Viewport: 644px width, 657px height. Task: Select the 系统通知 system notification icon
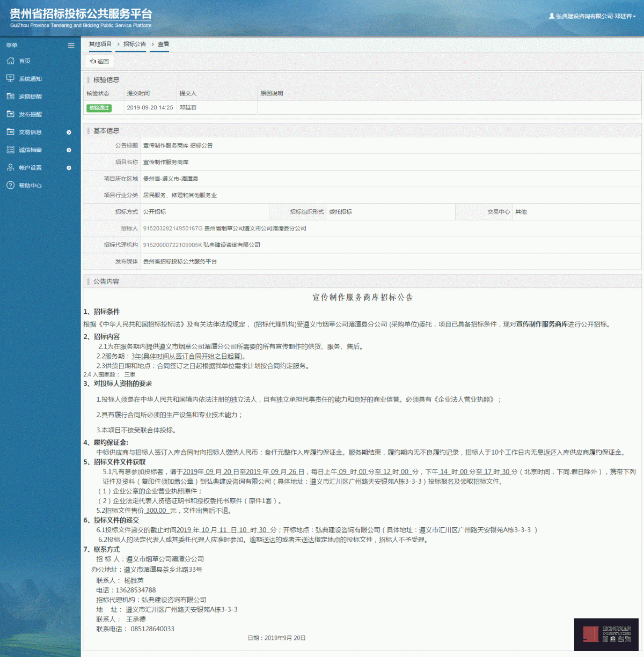click(10, 78)
